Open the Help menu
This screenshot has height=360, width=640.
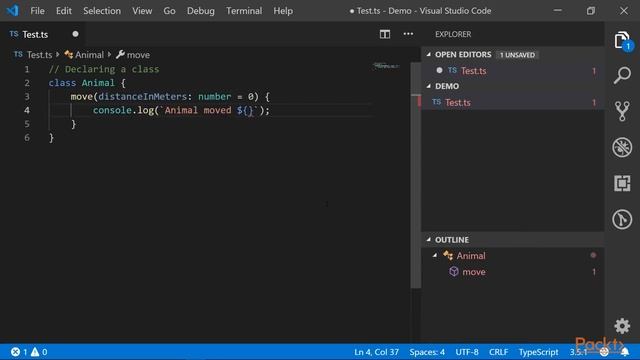283,11
